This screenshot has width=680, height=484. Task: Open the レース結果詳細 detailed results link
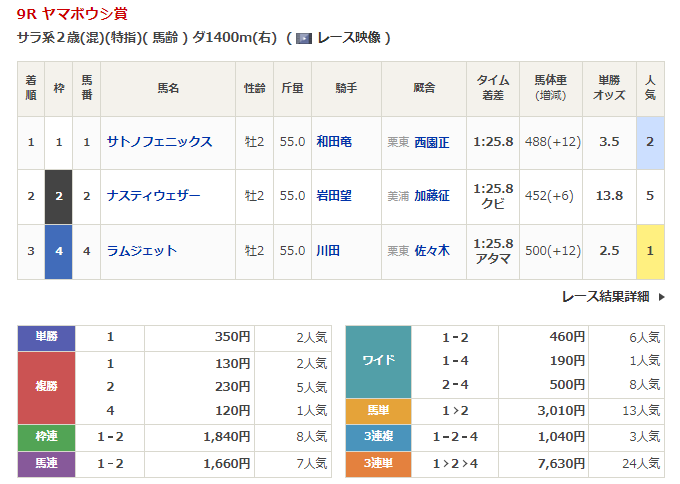[x=605, y=296]
